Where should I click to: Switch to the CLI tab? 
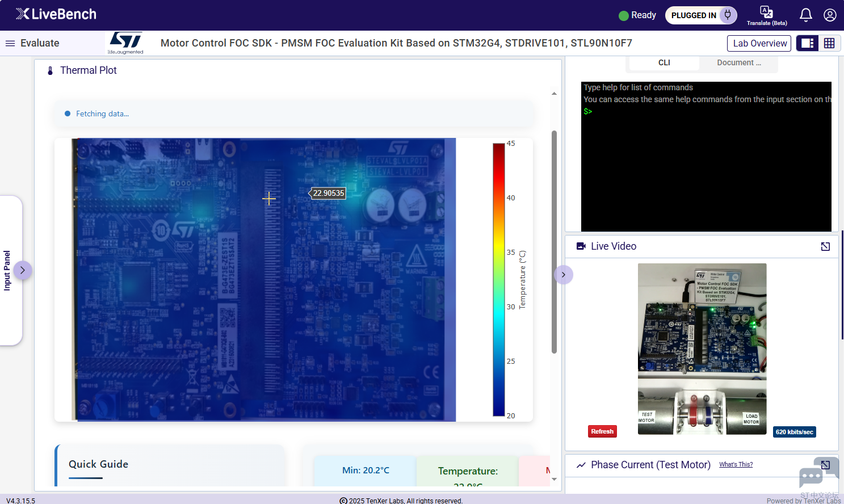(664, 62)
